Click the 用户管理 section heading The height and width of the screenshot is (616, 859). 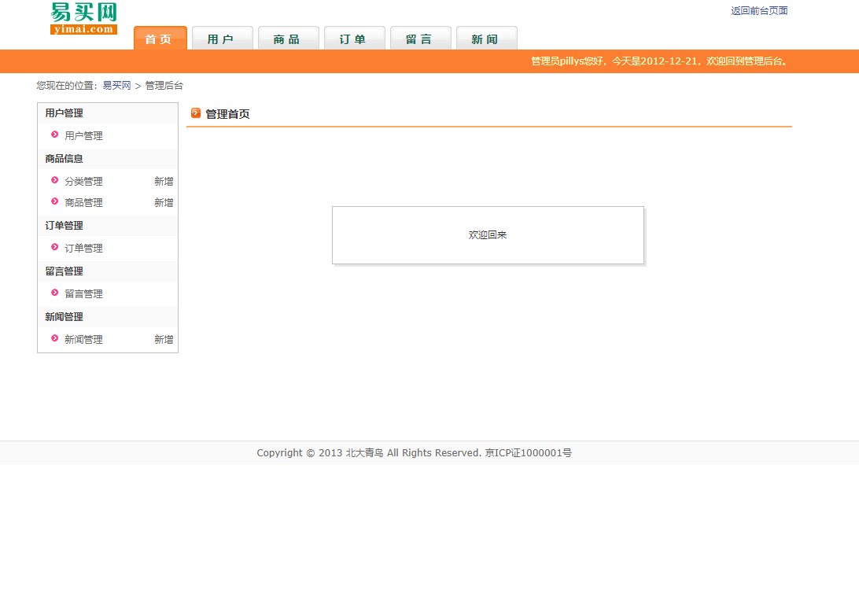click(64, 113)
